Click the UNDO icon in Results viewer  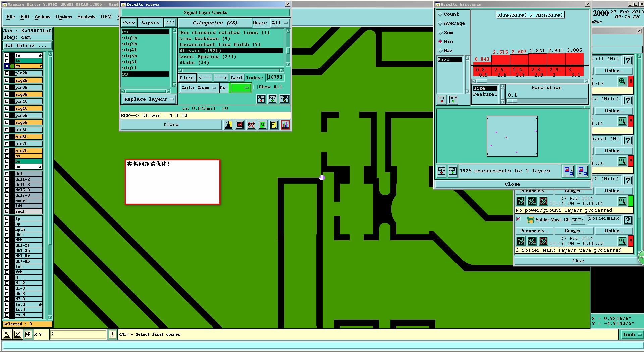284,99
